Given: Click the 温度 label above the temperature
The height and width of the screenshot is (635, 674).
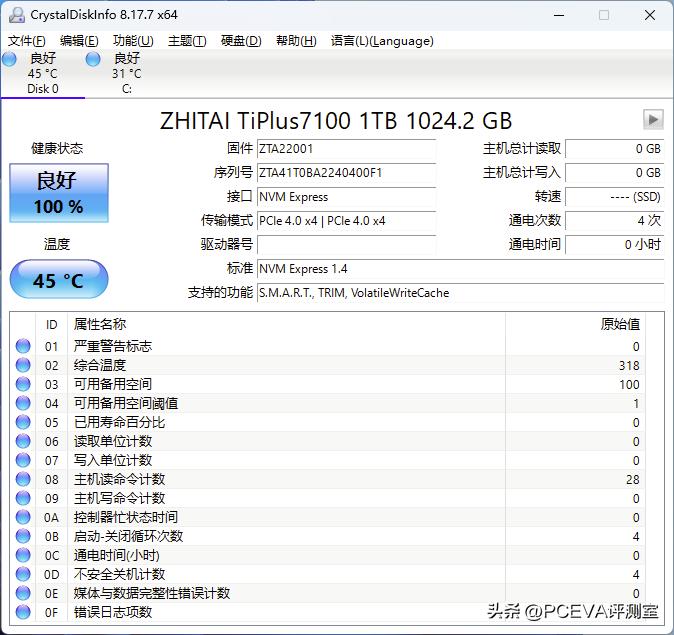Looking at the screenshot, I should pos(57,244).
